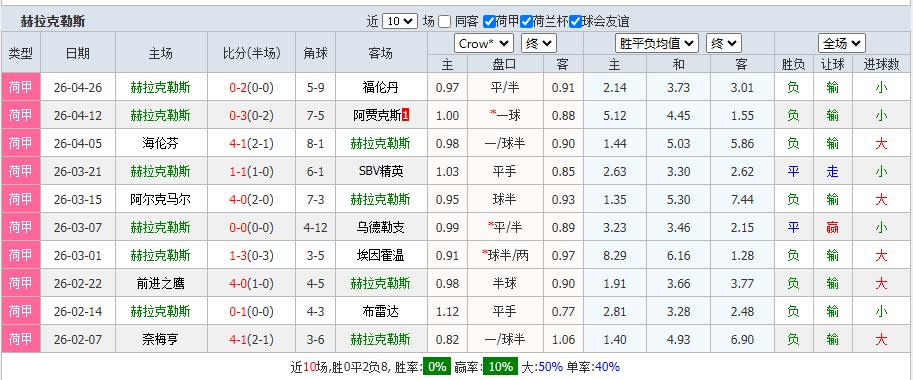Click the away team 埃因霍温

(x=380, y=255)
